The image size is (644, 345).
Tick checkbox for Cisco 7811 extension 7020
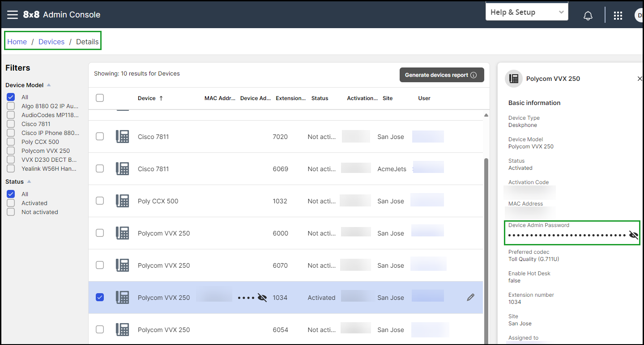click(100, 137)
